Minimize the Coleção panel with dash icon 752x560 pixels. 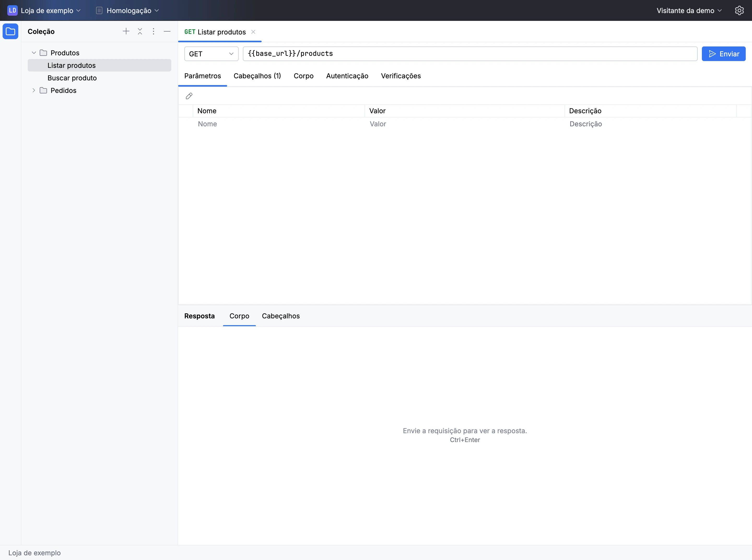[167, 32]
